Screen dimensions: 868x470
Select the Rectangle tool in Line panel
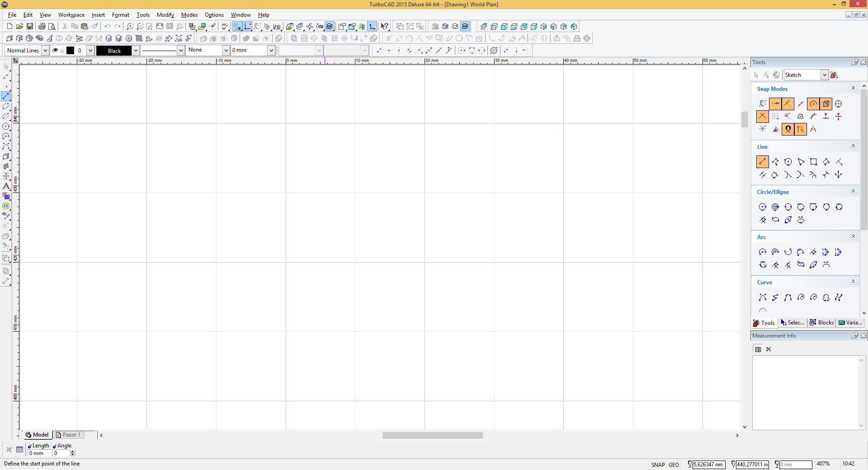point(813,162)
